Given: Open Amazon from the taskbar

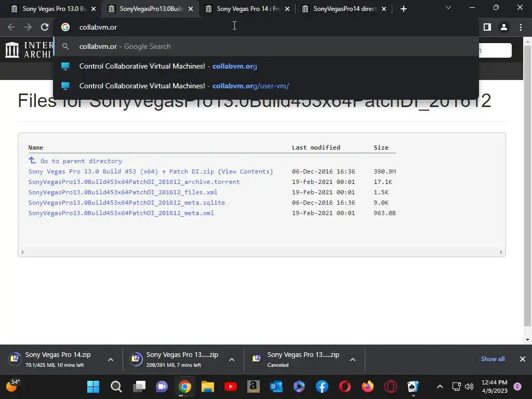Looking at the screenshot, I should click(x=254, y=387).
